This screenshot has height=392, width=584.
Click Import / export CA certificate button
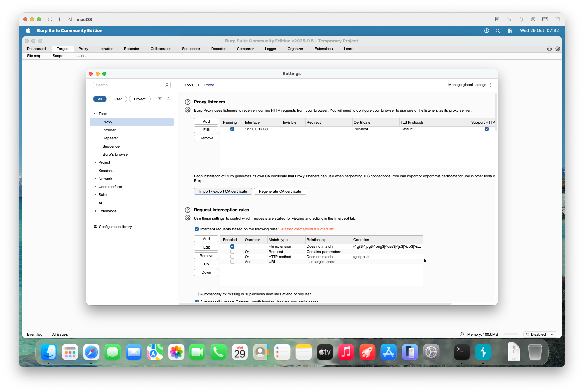(223, 191)
